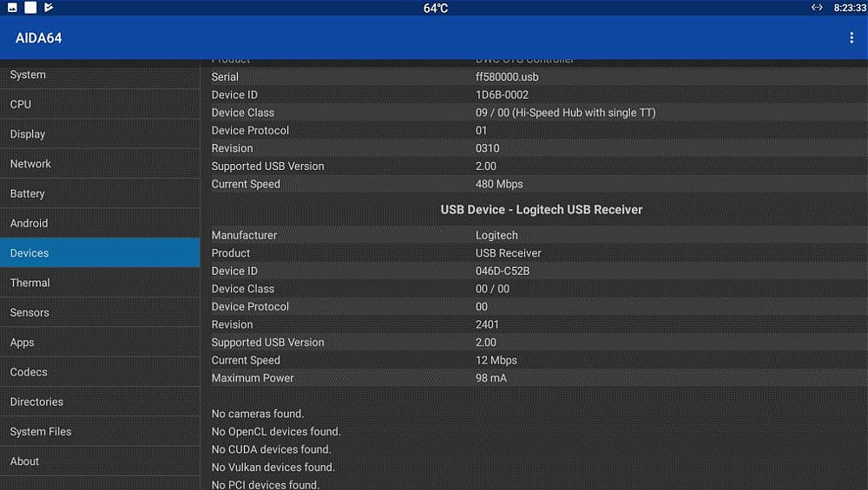
Task: Click No OpenCL devices found message
Action: (276, 431)
